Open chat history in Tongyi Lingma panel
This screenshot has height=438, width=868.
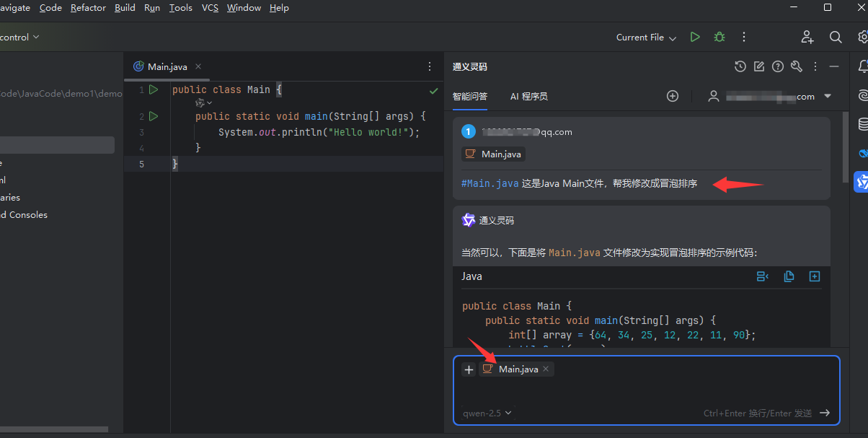pyautogui.click(x=740, y=66)
